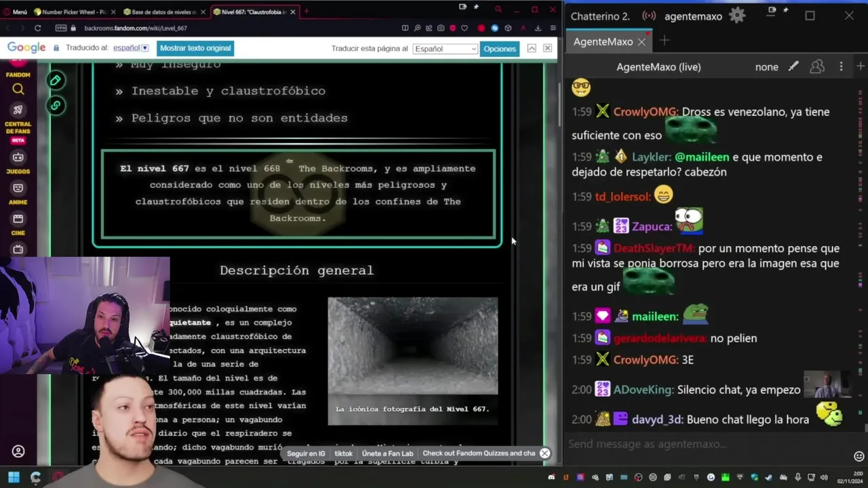Open the Opera Menú button
The height and width of the screenshot is (488, 868).
click(15, 12)
